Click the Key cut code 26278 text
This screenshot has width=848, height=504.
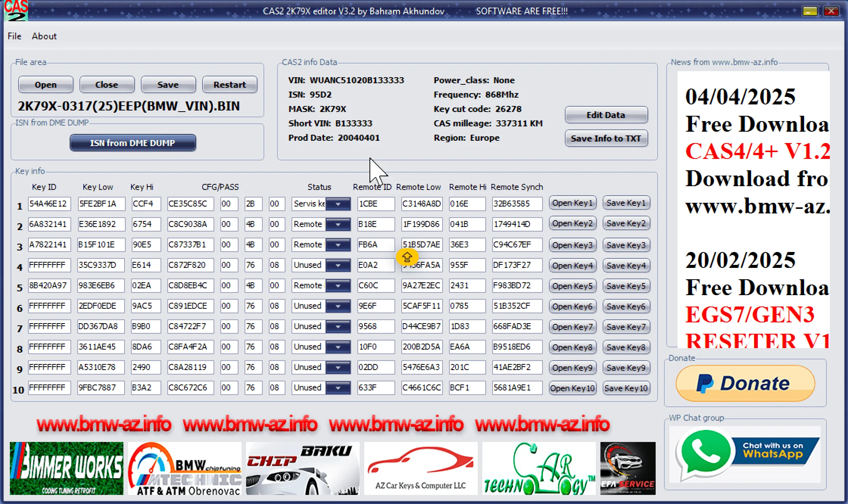(x=478, y=109)
